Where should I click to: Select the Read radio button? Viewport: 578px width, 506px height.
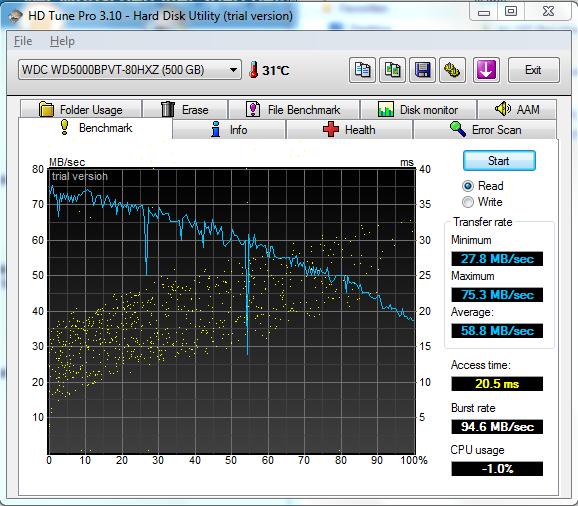tap(468, 186)
